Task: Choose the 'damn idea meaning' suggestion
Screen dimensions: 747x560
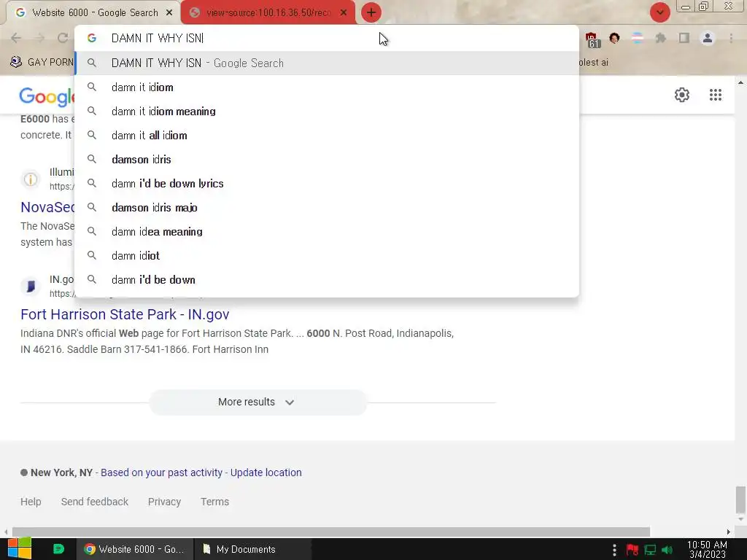Action: pos(328,231)
